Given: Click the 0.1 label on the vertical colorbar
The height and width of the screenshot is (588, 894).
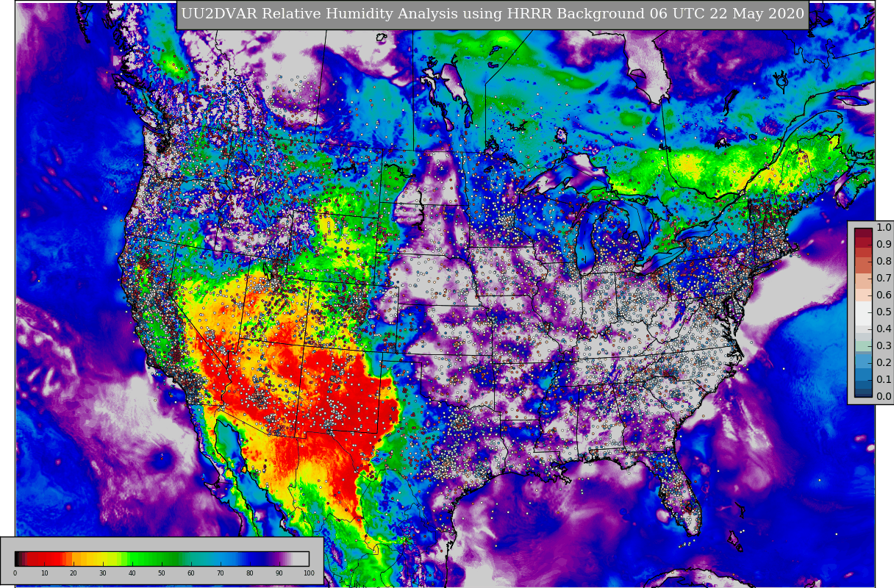Looking at the screenshot, I should click(884, 380).
